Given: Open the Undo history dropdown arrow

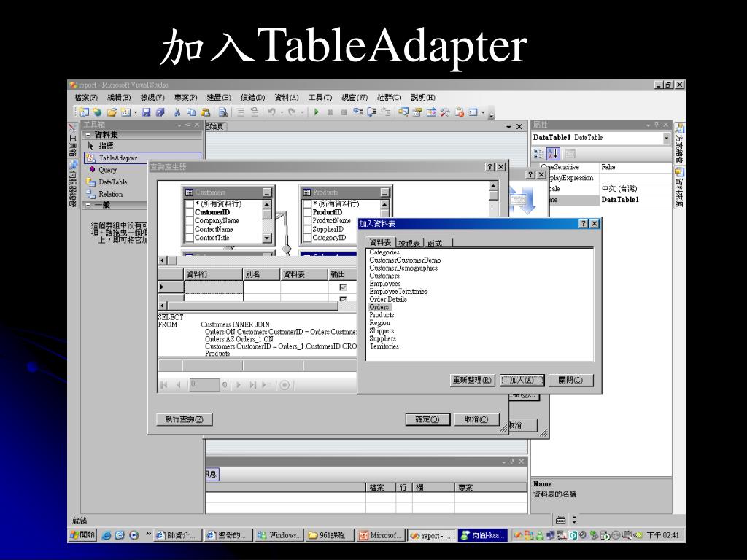Looking at the screenshot, I should click(281, 112).
